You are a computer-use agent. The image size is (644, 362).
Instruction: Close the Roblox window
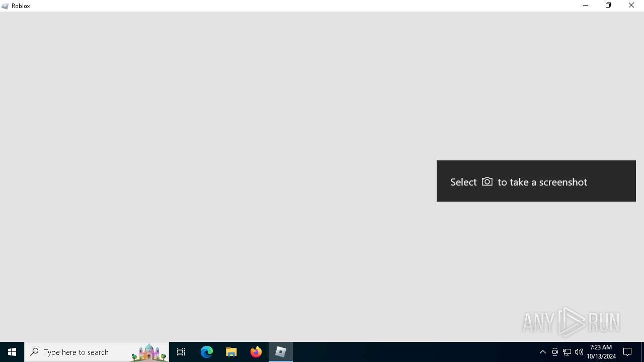[x=631, y=6]
